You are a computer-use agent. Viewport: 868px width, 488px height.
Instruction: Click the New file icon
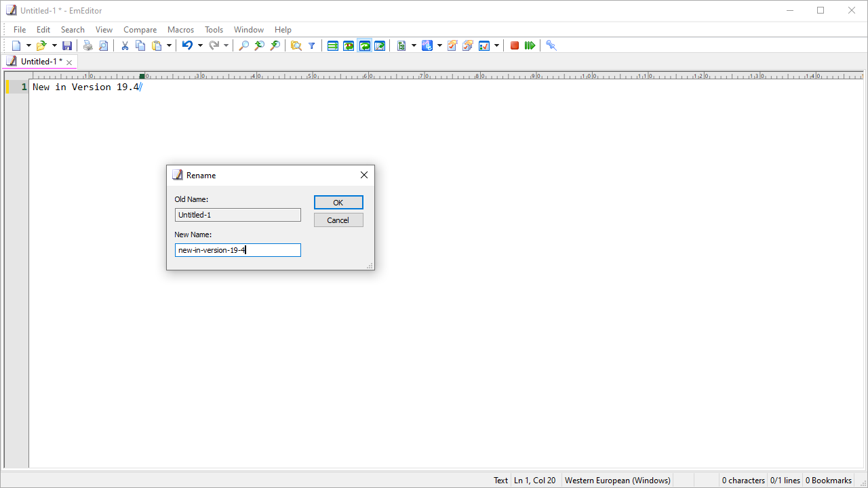tap(17, 45)
